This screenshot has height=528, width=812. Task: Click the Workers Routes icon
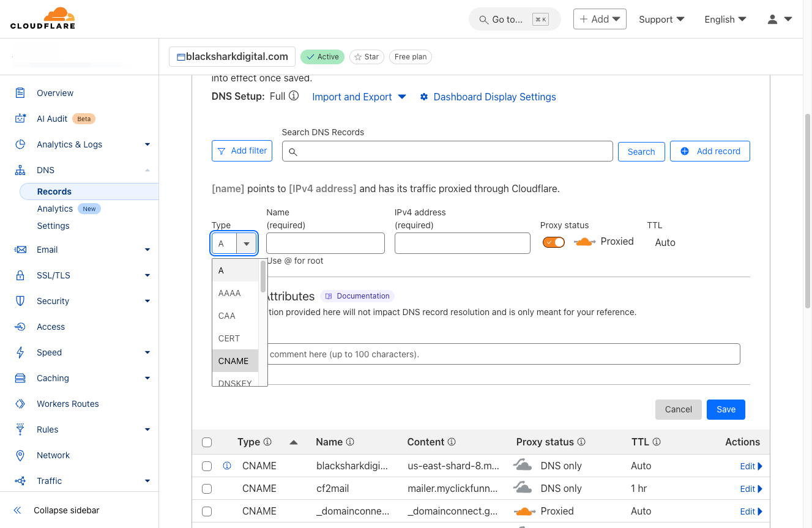tap(20, 404)
